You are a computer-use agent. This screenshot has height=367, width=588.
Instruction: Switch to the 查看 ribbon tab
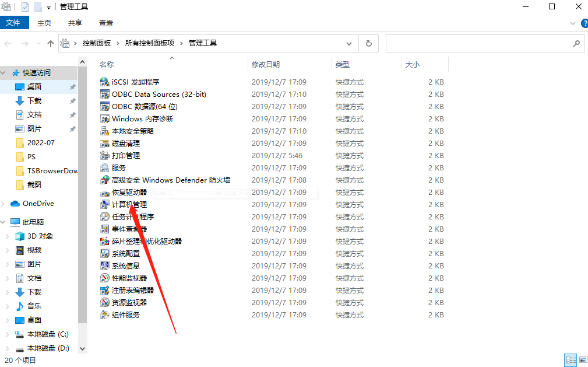(x=105, y=23)
